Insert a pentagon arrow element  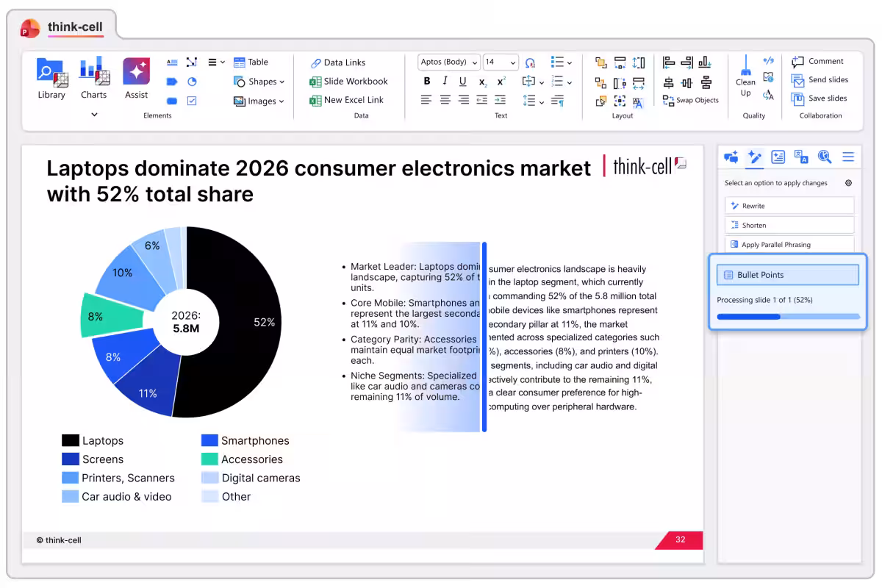pos(172,82)
